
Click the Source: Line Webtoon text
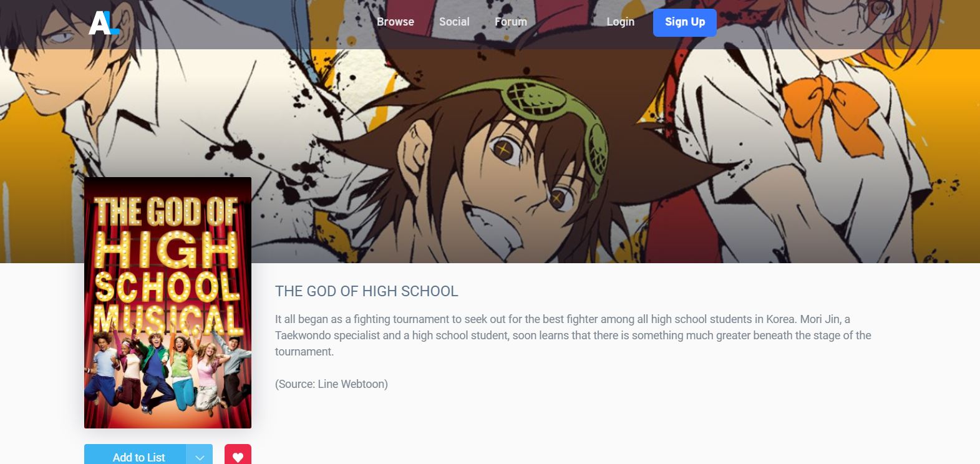(331, 384)
